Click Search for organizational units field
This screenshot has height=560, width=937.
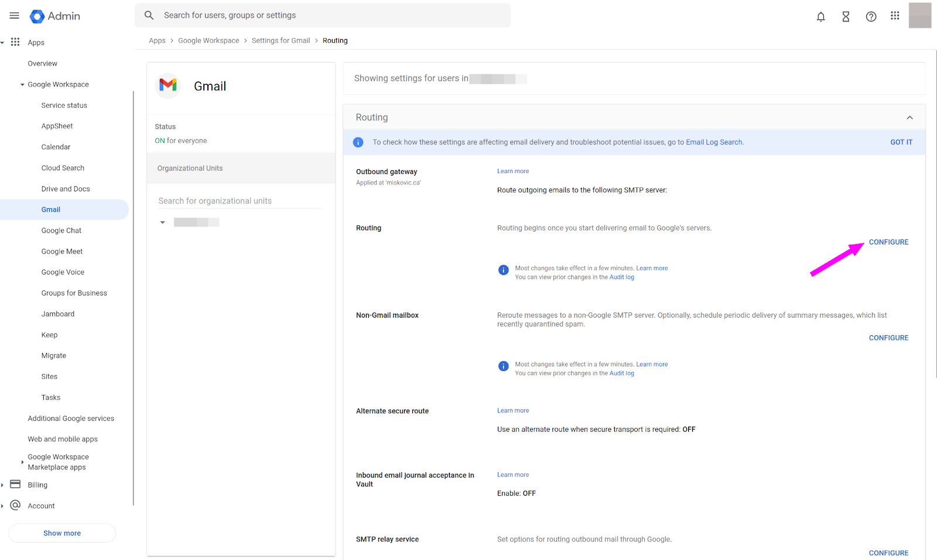tap(240, 201)
